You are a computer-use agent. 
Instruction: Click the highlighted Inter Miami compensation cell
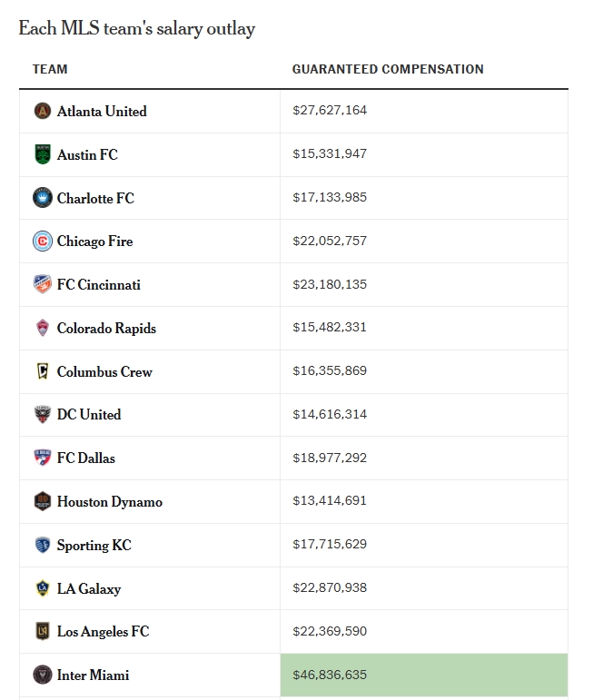click(x=423, y=675)
